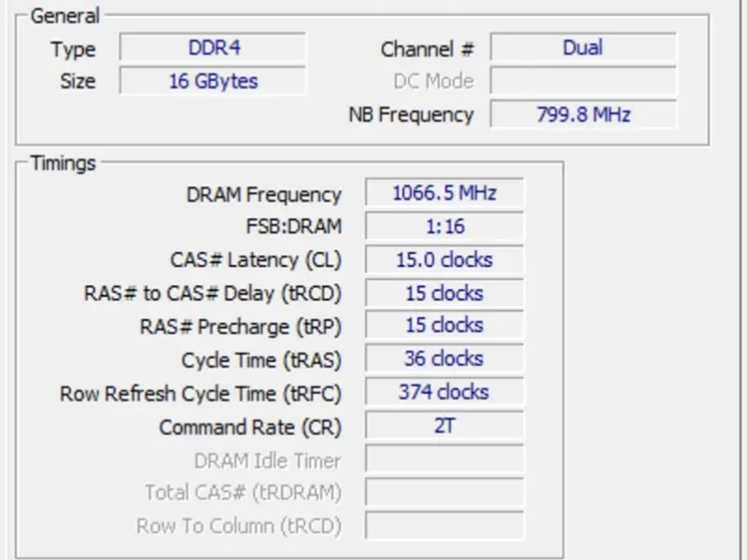The height and width of the screenshot is (560, 747).
Task: Click the Row Refresh Cycle Time label
Action: click(x=201, y=394)
